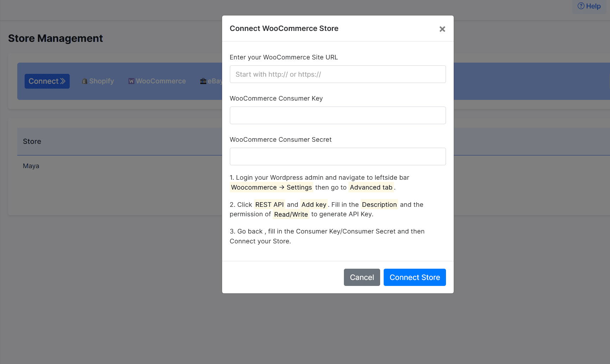Click the 'Add key' highlighted text
Screen dimensions: 610x364
click(314, 205)
